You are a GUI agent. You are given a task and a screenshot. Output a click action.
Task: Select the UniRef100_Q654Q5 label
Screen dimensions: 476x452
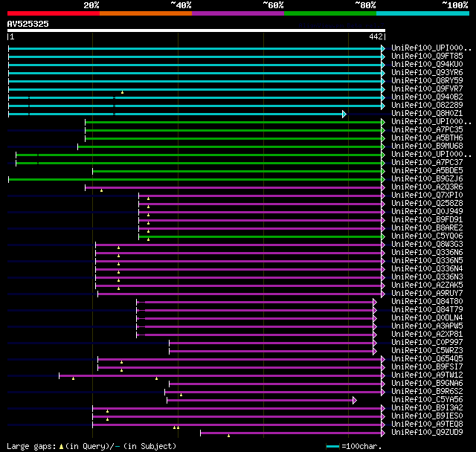tap(427, 359)
